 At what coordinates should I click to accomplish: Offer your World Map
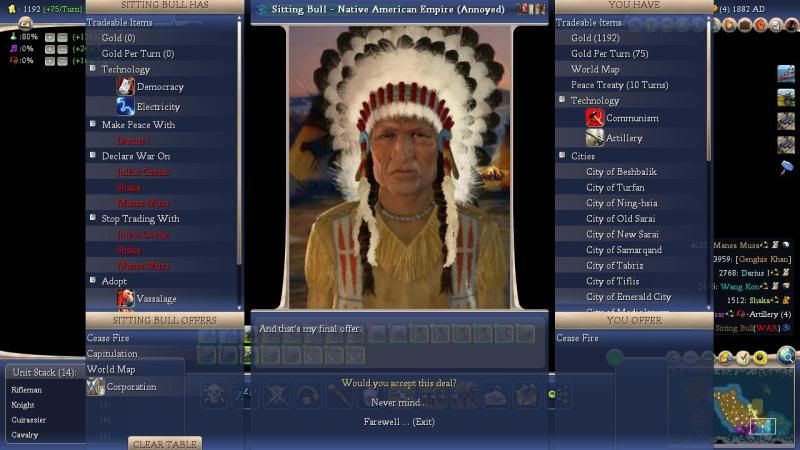(x=595, y=69)
